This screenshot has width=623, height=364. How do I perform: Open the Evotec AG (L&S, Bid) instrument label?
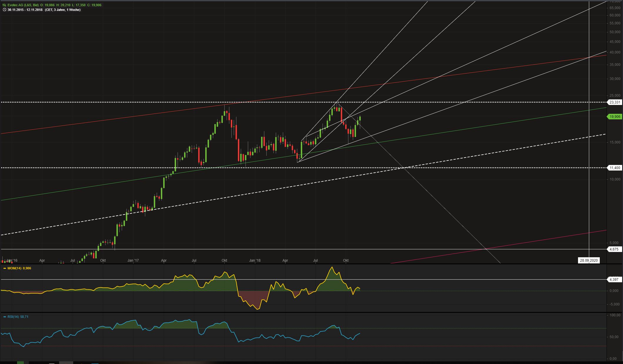[x=23, y=5]
